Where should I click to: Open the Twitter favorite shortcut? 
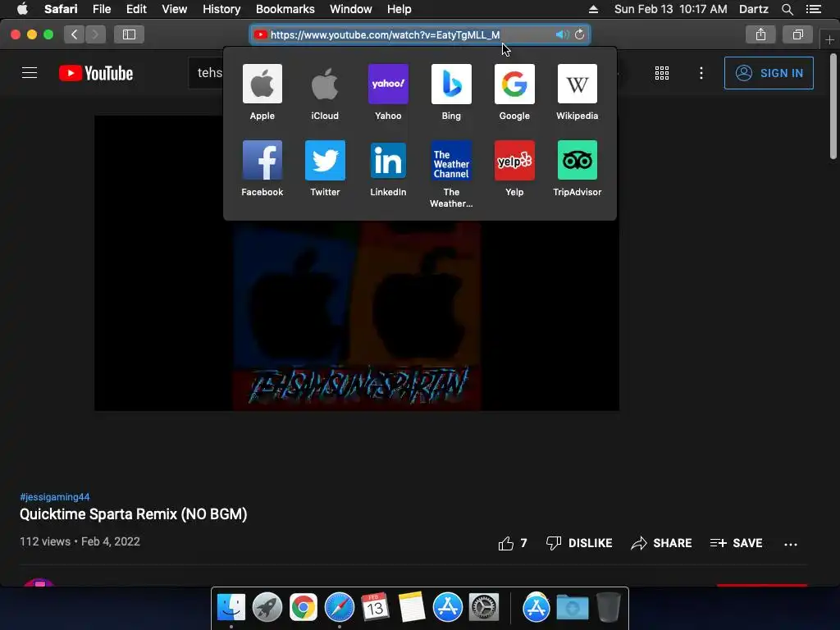click(325, 168)
